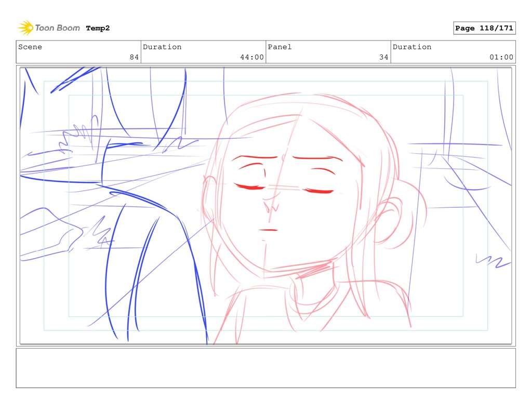Screen dimensions: 532x412
Task: Click the storyboard panel sketch thumbnail
Action: coord(265,206)
